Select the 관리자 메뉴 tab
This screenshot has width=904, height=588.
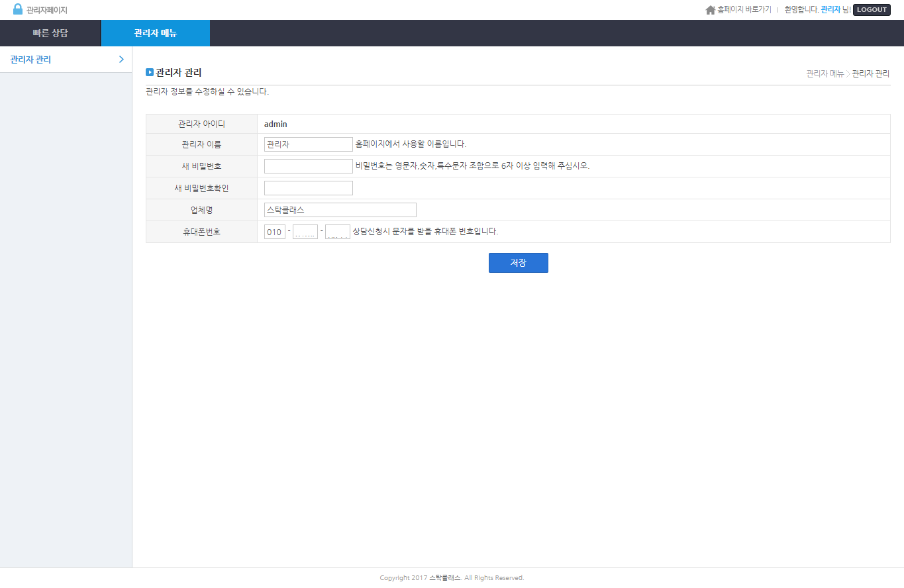click(155, 33)
